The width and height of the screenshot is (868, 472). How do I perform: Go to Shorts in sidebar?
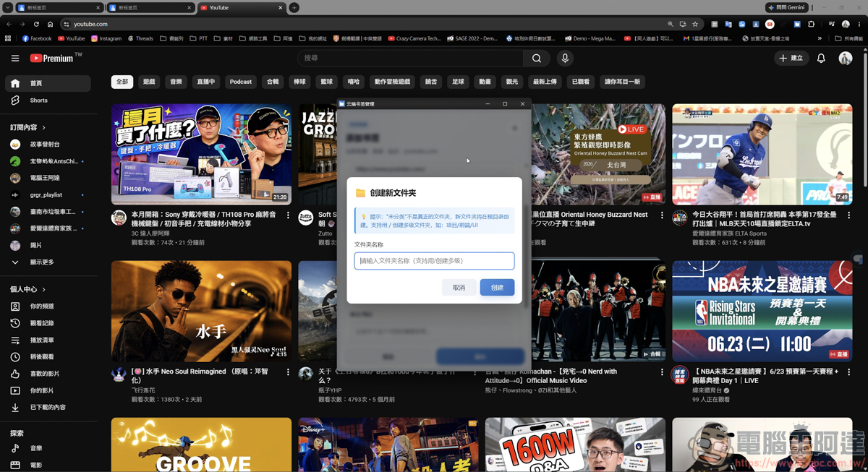pos(48,100)
